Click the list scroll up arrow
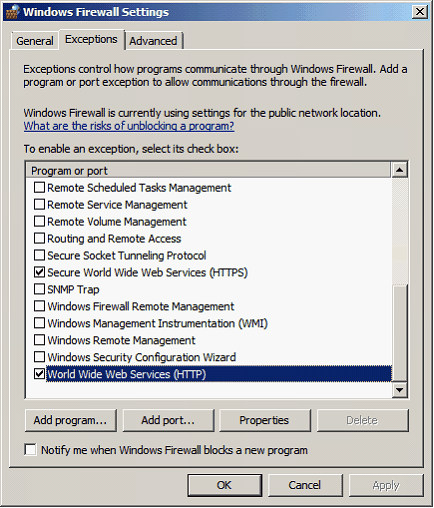 [399, 170]
